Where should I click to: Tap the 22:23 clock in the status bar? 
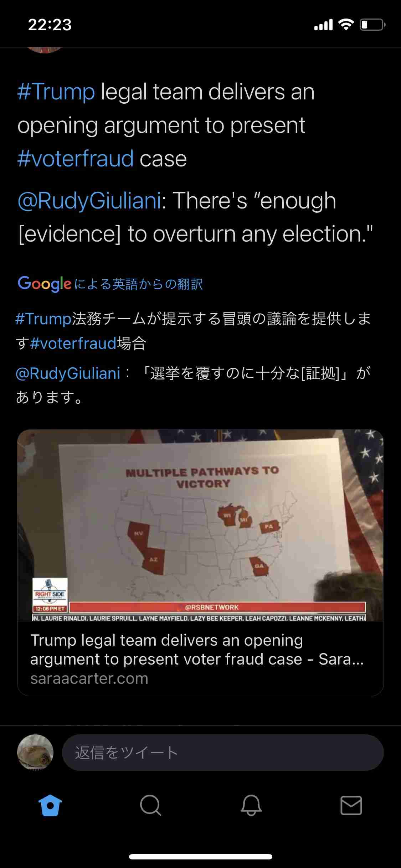tap(50, 25)
